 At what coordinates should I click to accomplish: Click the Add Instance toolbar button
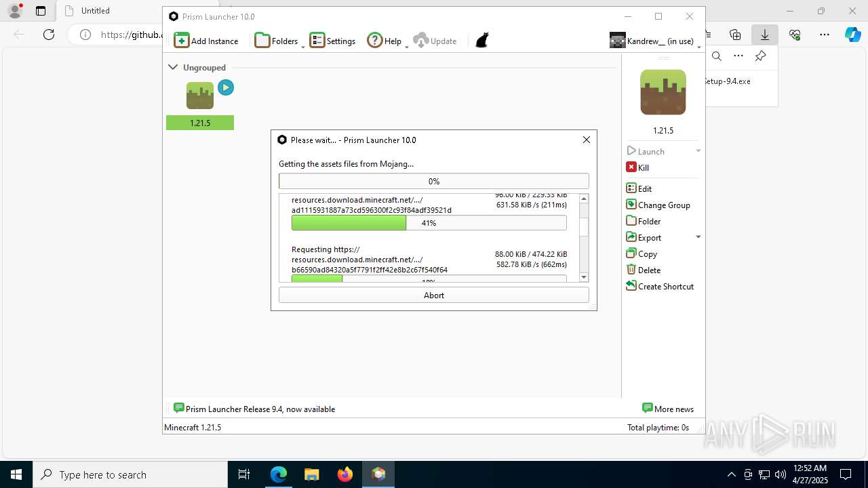point(206,41)
